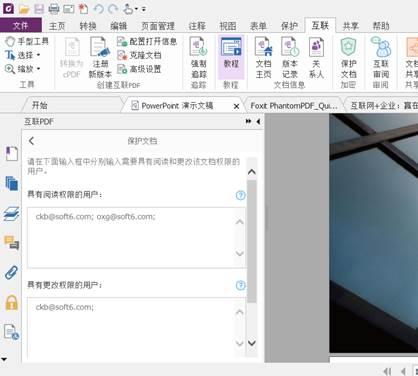Click the 注册新版本 icon
This screenshot has height=376, width=418.
[100, 57]
